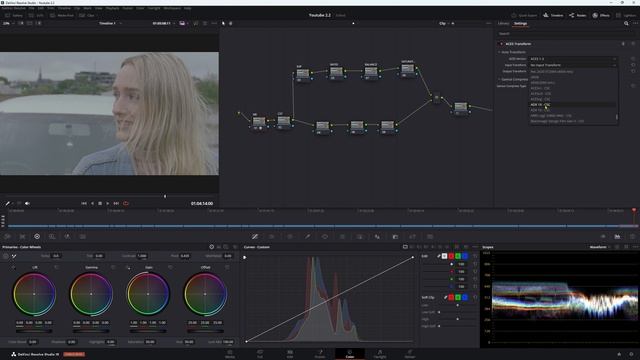Open the viewer zoom percentage dropdown
This screenshot has height=360, width=640.
(8, 23)
